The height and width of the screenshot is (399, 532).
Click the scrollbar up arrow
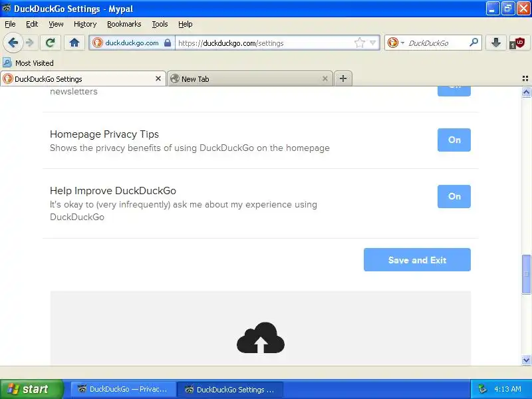point(526,92)
